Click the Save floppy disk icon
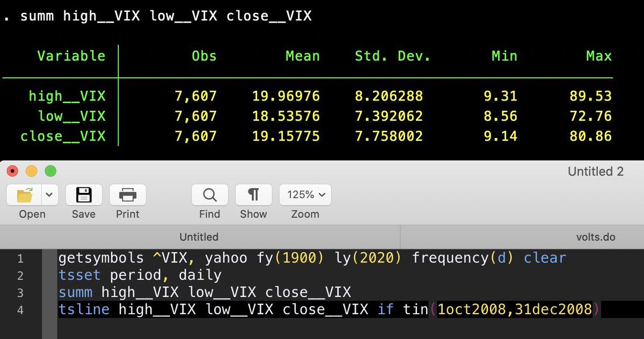 click(x=84, y=195)
